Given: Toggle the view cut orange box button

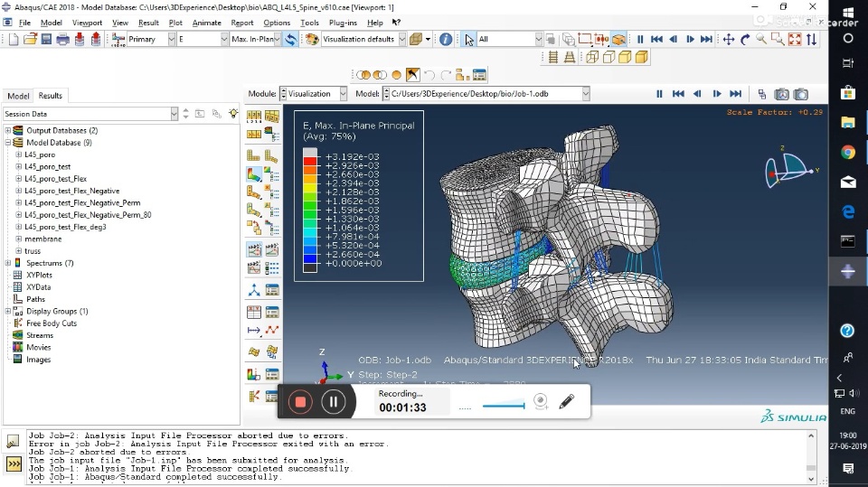Looking at the screenshot, I should pyautogui.click(x=618, y=39).
